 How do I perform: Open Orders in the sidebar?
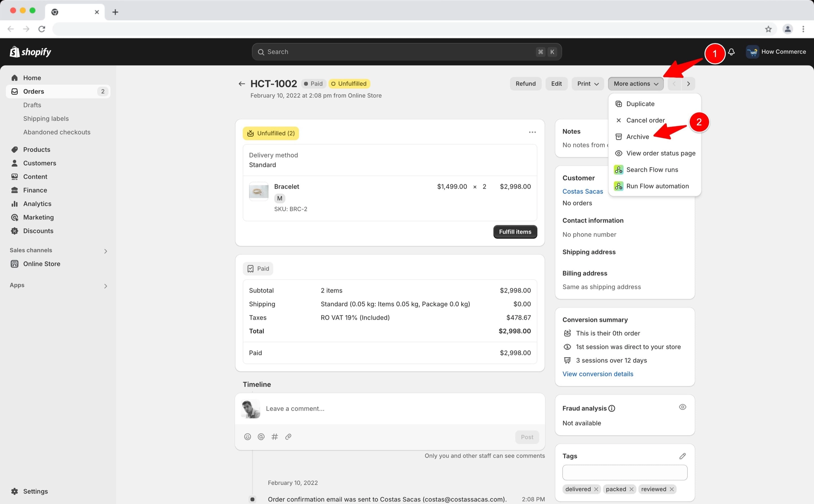(x=58, y=91)
